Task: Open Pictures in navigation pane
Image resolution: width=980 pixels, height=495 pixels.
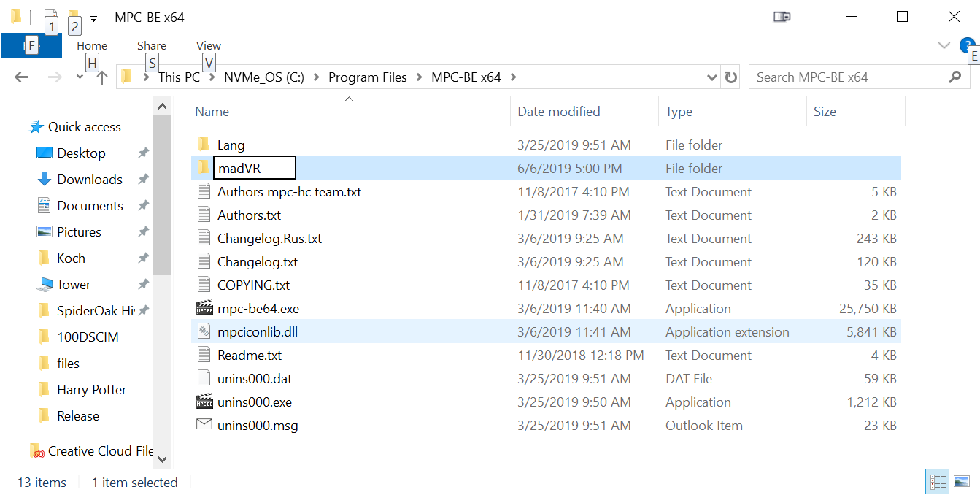Action: (x=79, y=232)
